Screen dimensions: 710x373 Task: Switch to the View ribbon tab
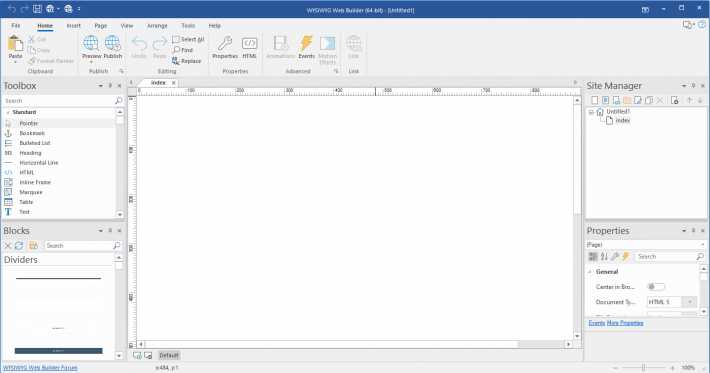[127, 26]
